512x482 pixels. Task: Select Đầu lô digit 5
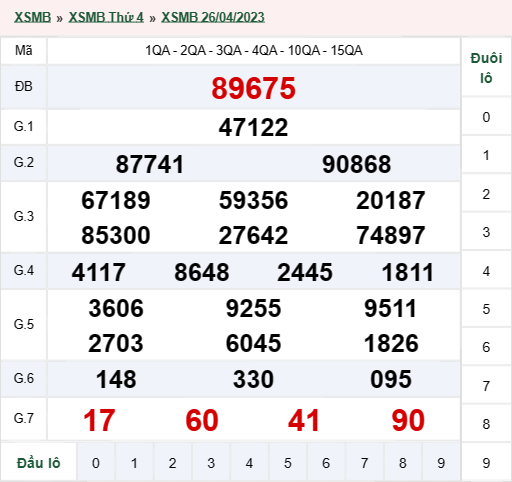click(288, 462)
